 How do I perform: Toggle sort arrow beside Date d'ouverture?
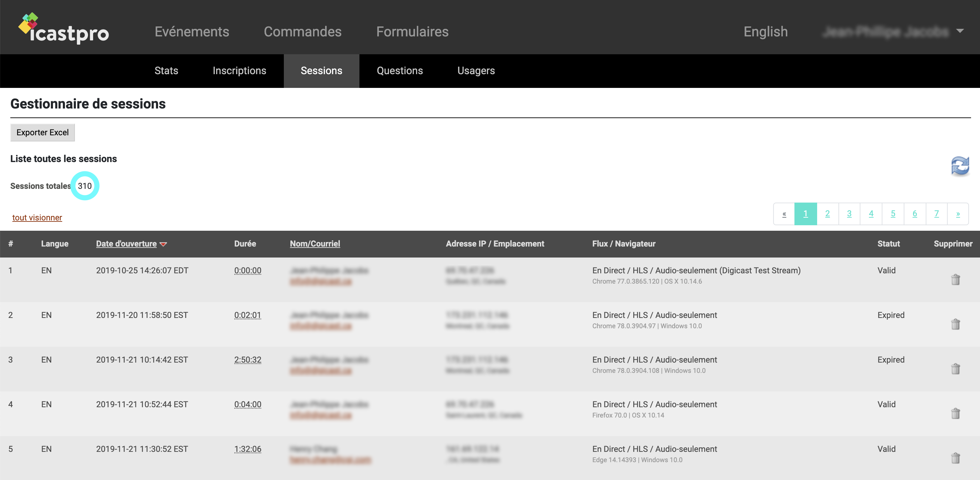click(x=164, y=244)
